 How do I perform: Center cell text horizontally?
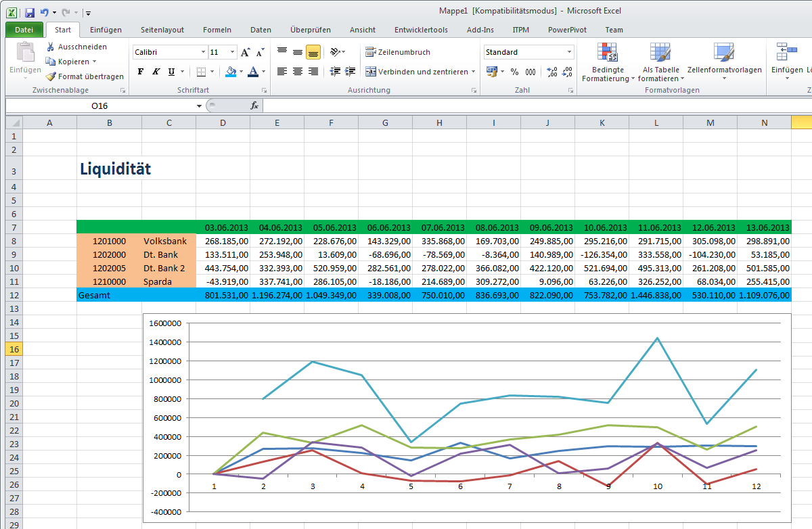tap(298, 72)
